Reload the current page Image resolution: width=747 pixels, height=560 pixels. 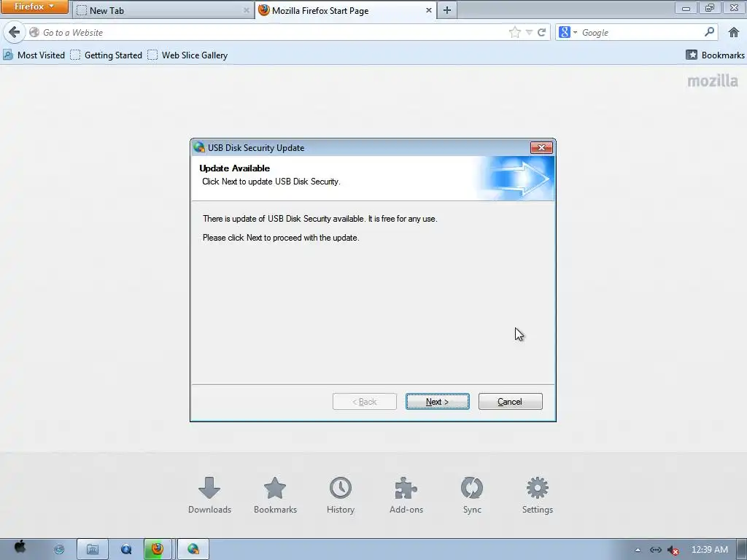pos(542,32)
